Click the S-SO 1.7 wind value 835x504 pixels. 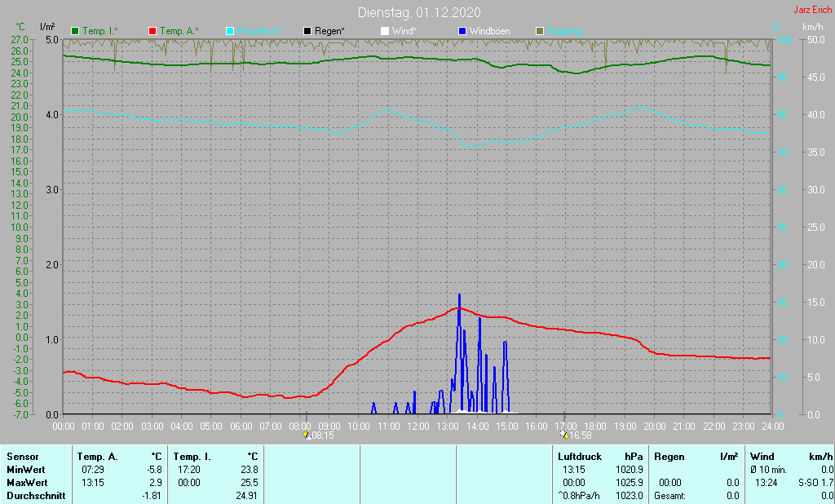[x=815, y=483]
